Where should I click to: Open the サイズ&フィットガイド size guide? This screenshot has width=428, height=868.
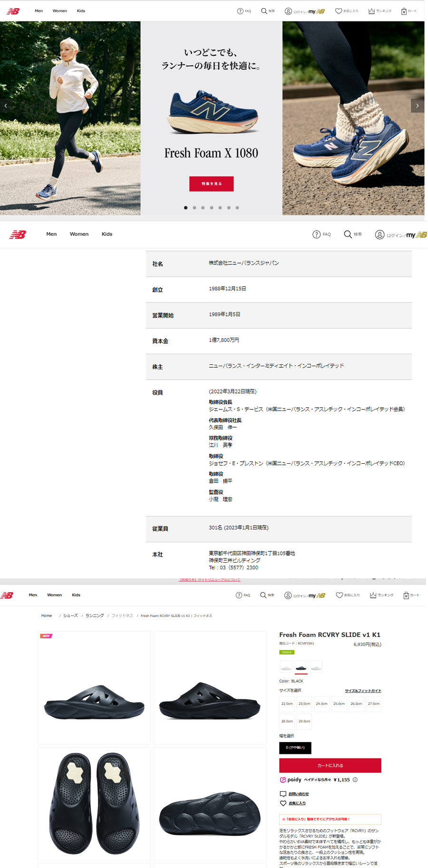[363, 691]
